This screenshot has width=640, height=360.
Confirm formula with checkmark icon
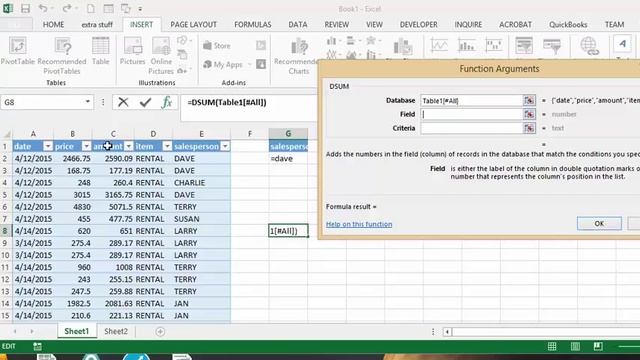pyautogui.click(x=145, y=102)
